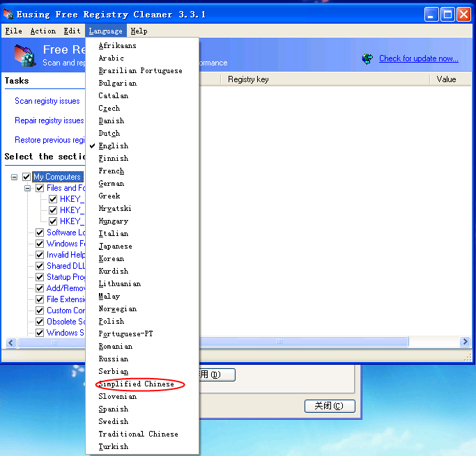476x456 pixels.
Task: Select Catalan language option
Action: [x=142, y=96]
